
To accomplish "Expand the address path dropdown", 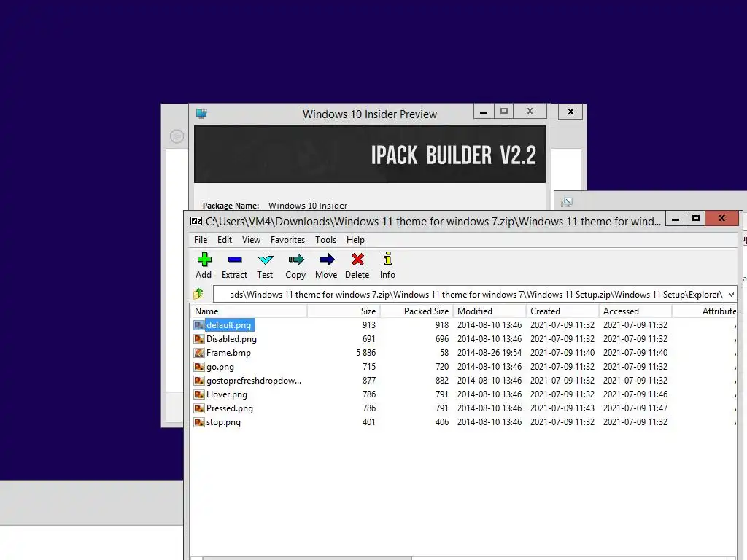I will click(x=731, y=295).
